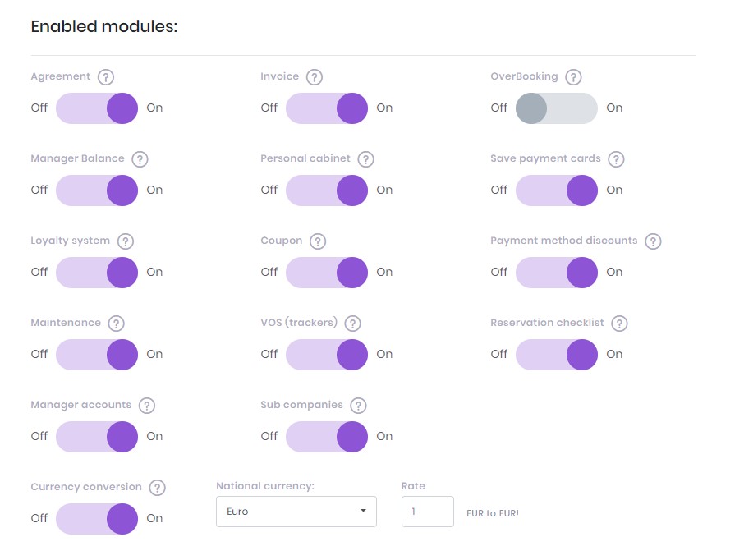
Task: Show help for Personal cabinet module
Action: click(x=366, y=159)
